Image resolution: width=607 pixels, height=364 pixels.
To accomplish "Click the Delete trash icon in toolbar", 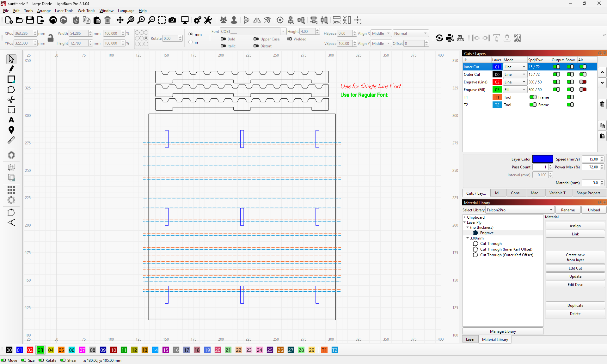I will pyautogui.click(x=107, y=20).
